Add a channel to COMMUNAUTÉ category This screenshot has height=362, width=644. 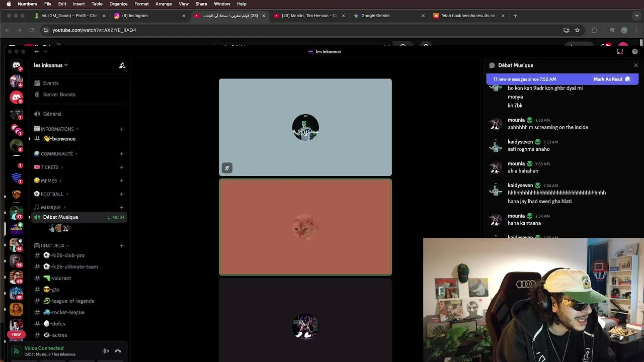point(121,154)
